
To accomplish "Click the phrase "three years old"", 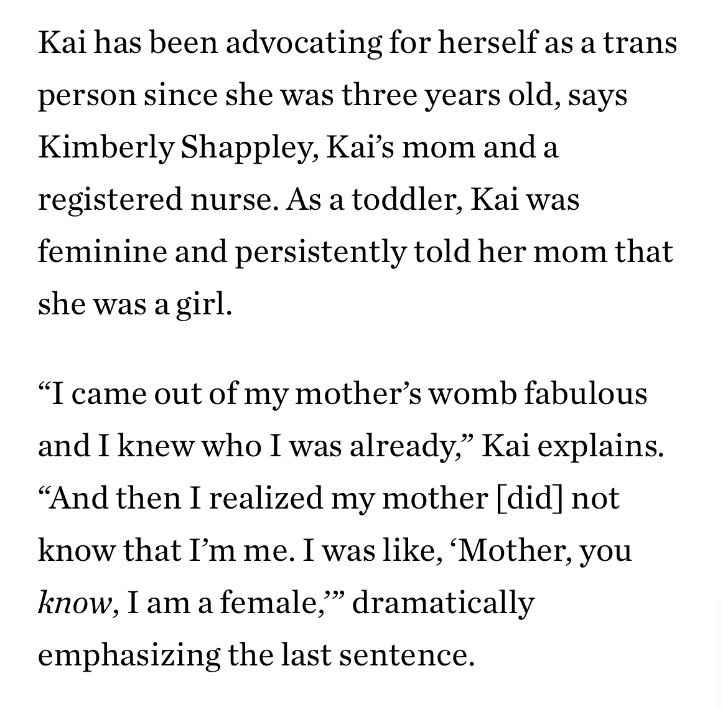I will (452, 96).
